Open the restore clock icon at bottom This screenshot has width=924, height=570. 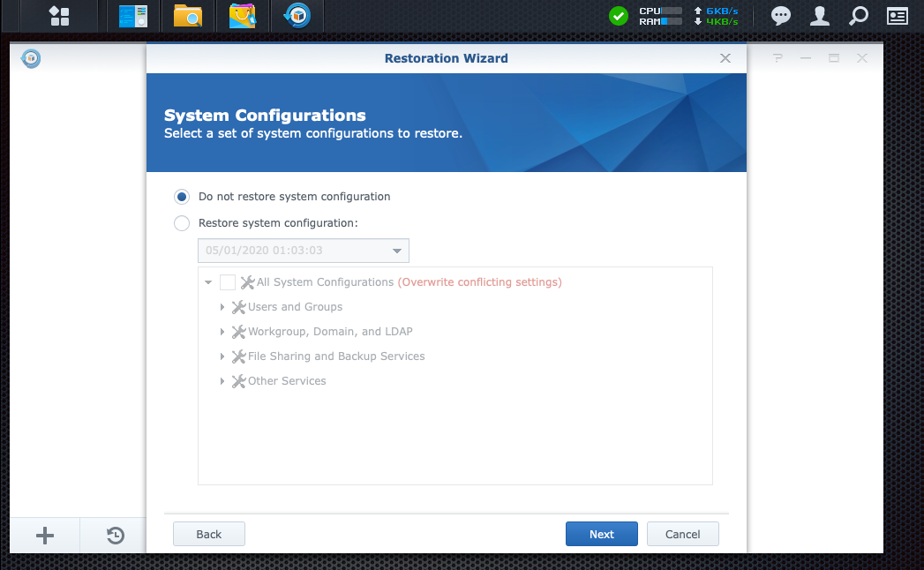coord(115,536)
